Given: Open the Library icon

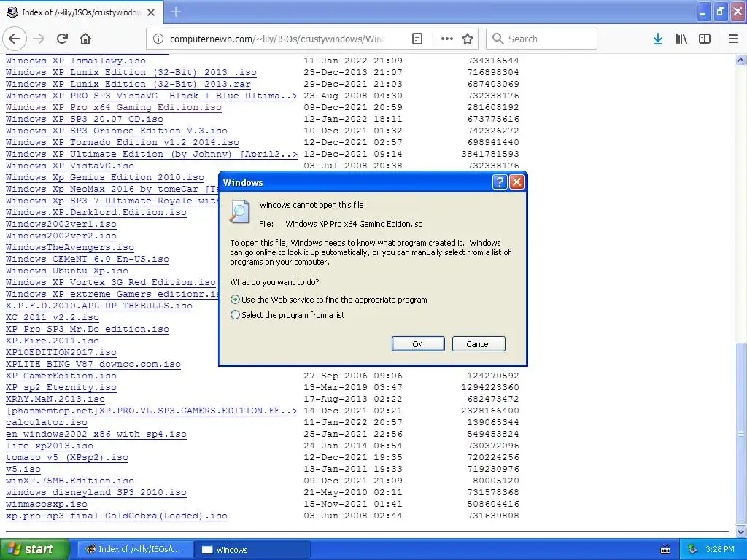Looking at the screenshot, I should pyautogui.click(x=681, y=39).
